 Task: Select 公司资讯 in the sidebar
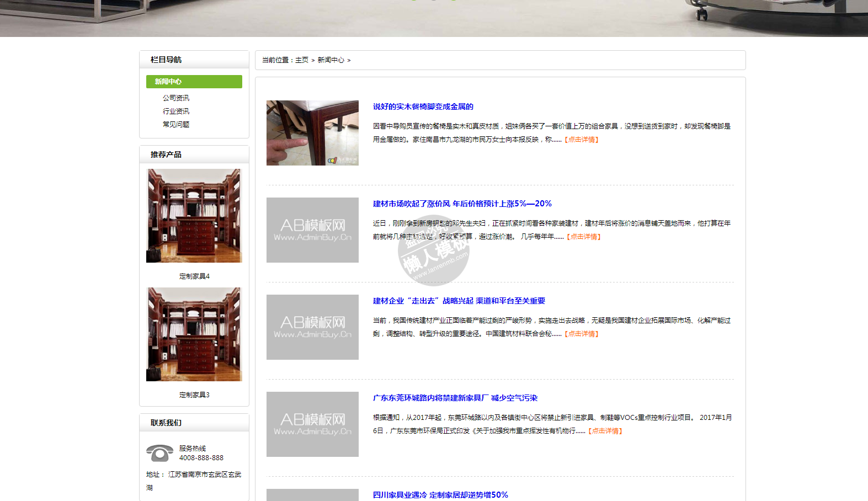pos(175,98)
